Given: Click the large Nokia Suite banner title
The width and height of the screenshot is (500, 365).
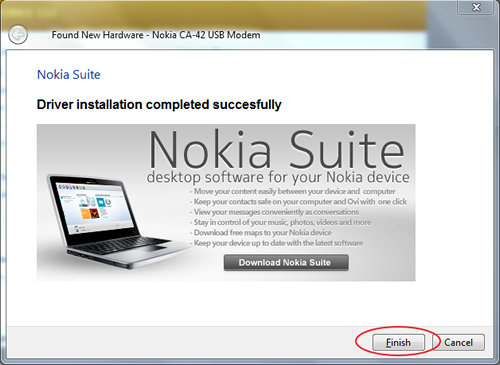Looking at the screenshot, I should pyautogui.click(x=276, y=149).
